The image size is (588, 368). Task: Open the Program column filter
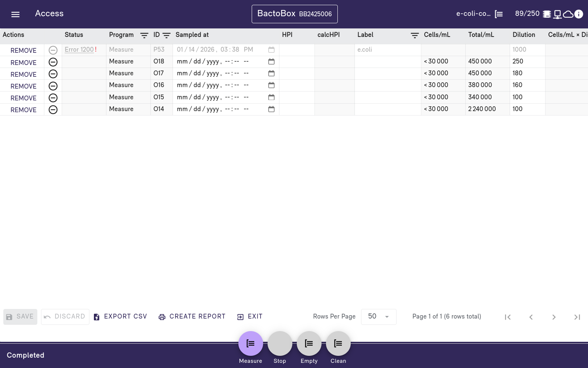coord(144,35)
